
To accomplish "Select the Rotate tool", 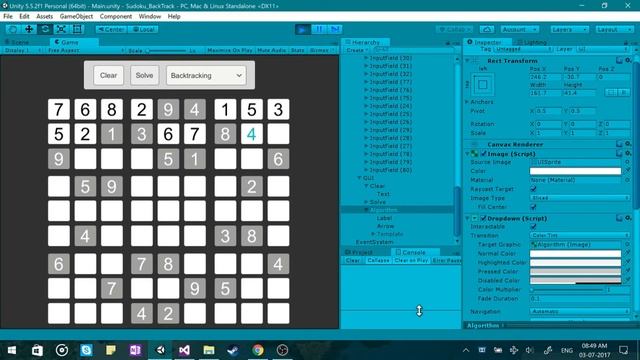I will pyautogui.click(x=45, y=29).
